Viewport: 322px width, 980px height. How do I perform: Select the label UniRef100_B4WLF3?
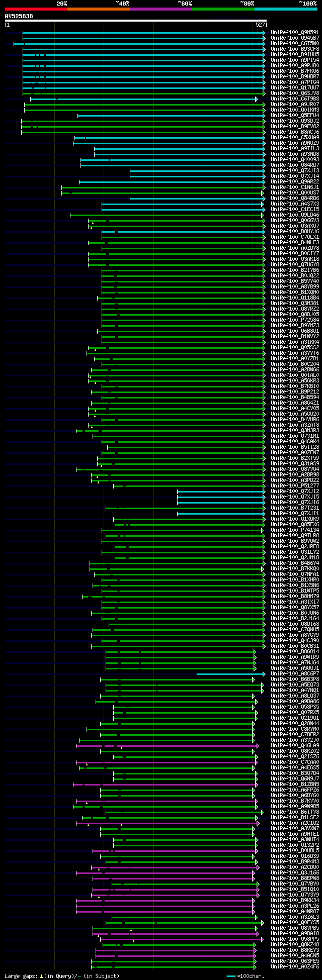coord(295,242)
